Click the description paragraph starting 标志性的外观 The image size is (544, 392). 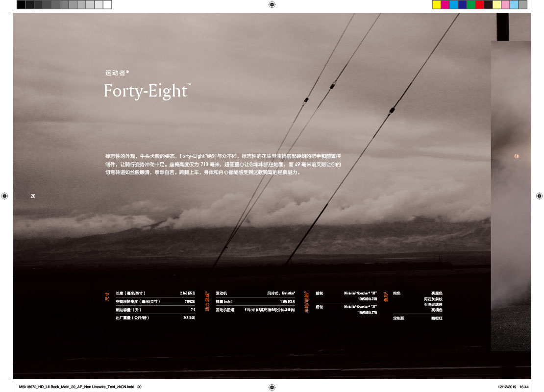tap(223, 164)
